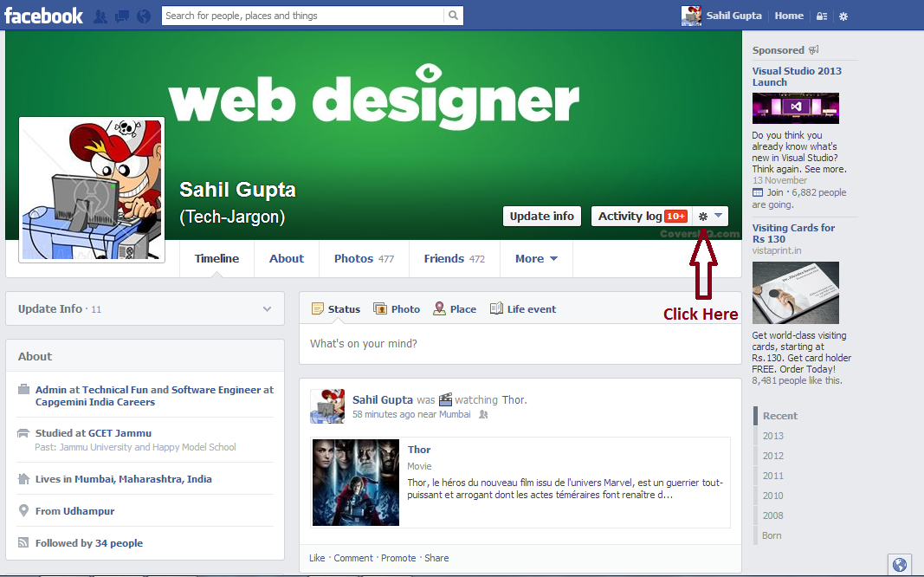Click in the search field
924x577 pixels.
pyautogui.click(x=303, y=16)
